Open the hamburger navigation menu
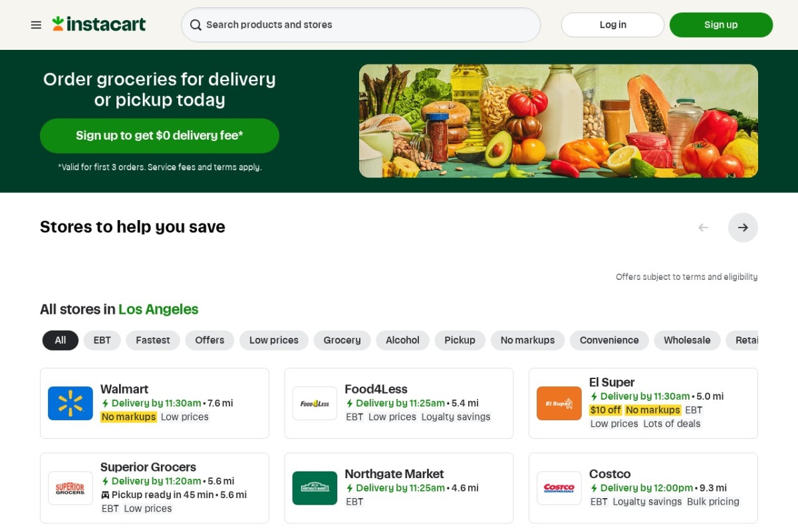The height and width of the screenshot is (532, 798). click(x=36, y=25)
